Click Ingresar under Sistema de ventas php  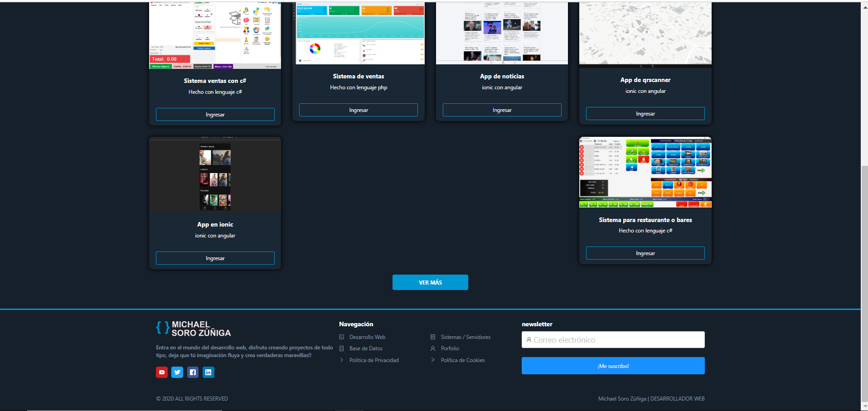pos(359,110)
